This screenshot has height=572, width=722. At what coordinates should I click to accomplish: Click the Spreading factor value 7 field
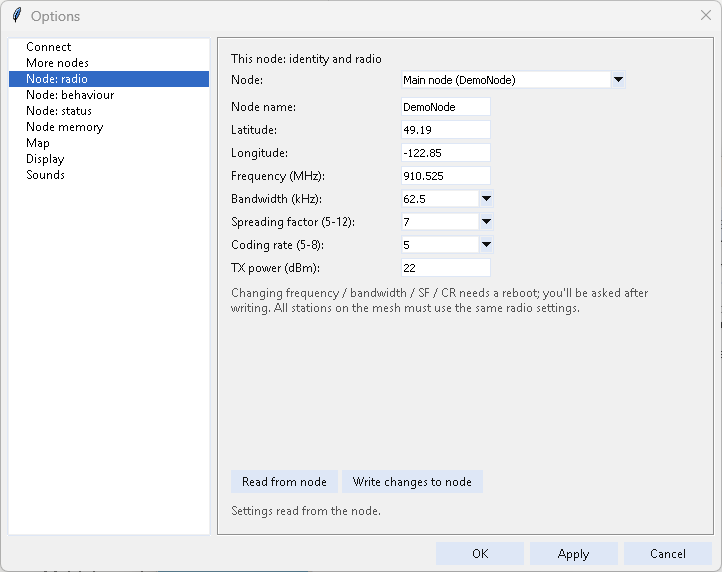click(440, 222)
